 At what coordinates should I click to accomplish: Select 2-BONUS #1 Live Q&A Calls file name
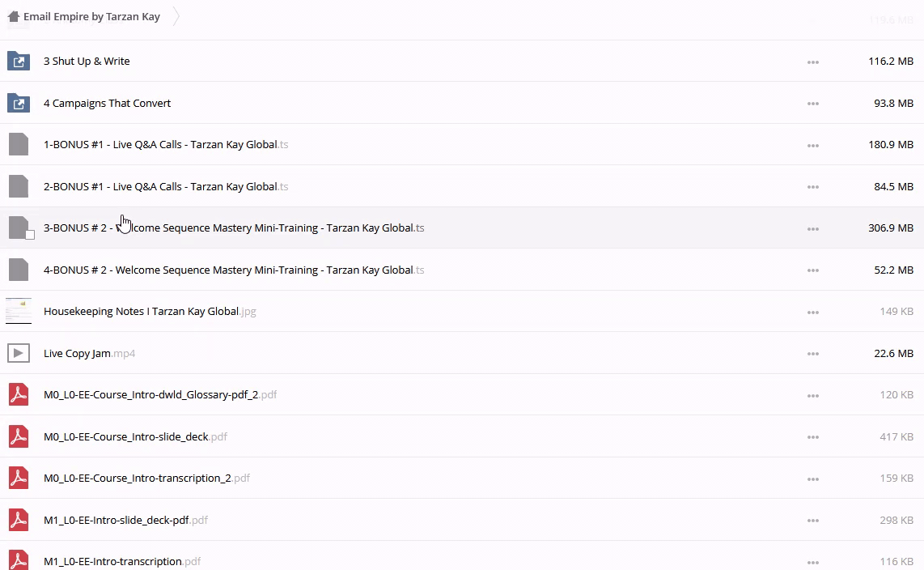click(x=160, y=186)
